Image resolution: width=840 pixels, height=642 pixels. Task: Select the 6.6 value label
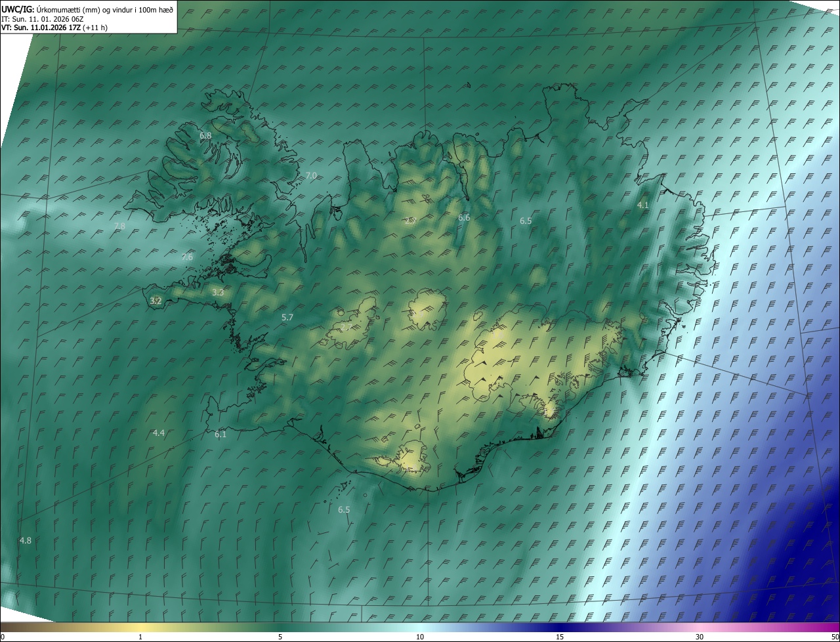(x=464, y=217)
